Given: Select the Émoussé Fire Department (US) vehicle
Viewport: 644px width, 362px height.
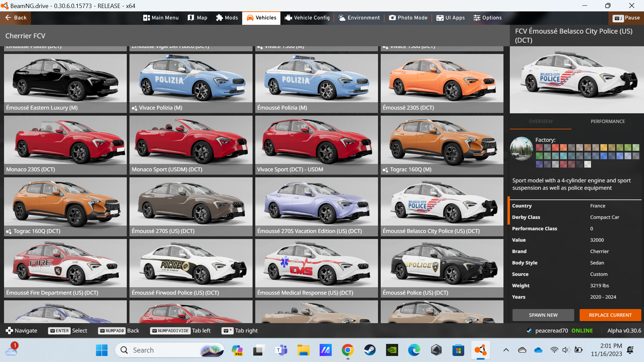Looking at the screenshot, I should point(65,268).
